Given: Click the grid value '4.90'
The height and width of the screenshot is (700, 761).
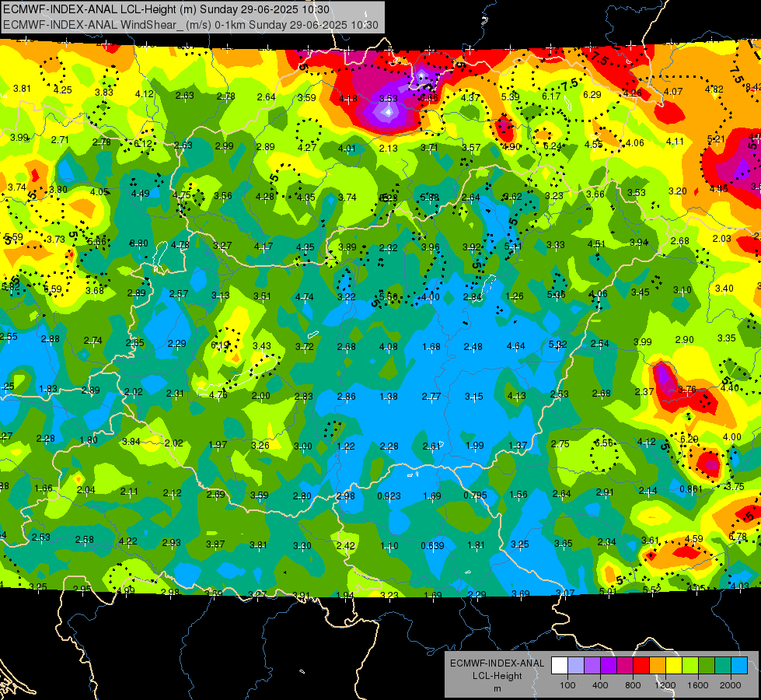Looking at the screenshot, I should tap(511, 147).
